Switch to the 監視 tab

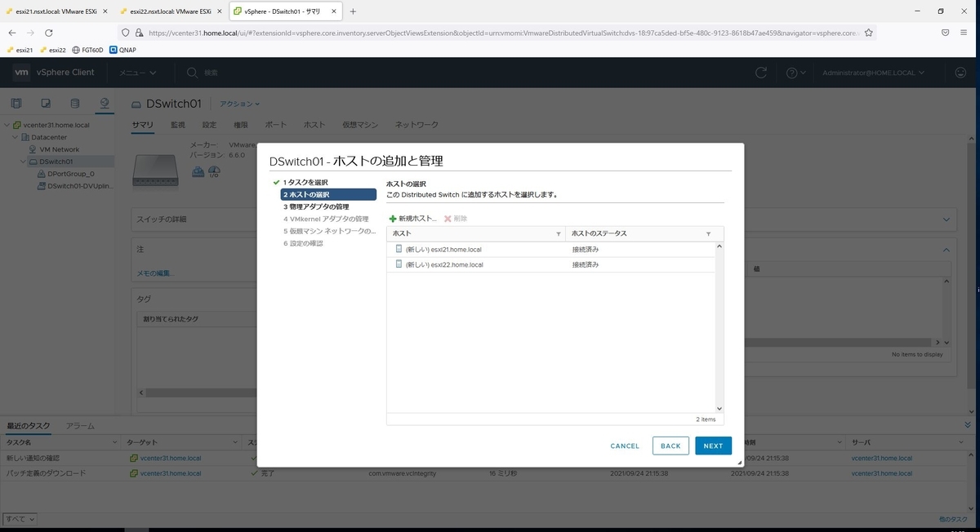(x=178, y=125)
